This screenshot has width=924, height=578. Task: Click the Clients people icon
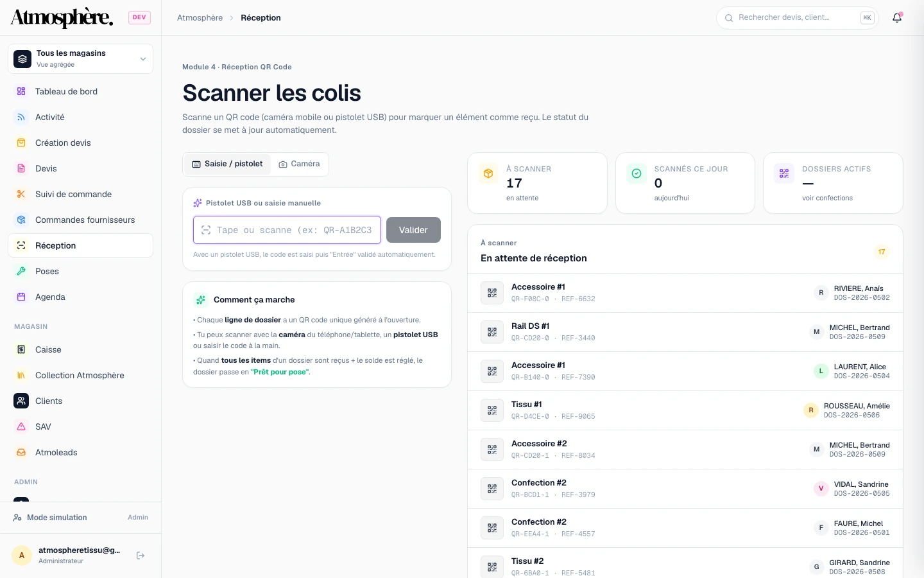[x=21, y=401]
